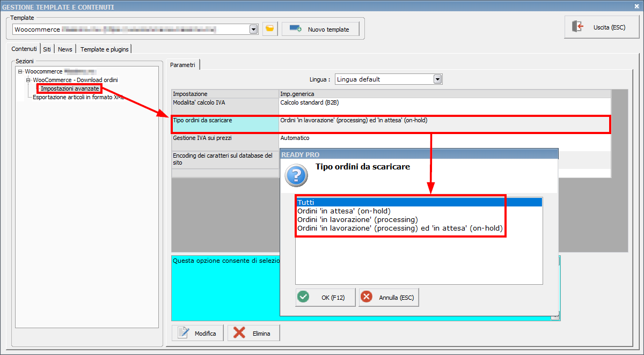Select WooCommerce - Download ordini tree item
644x355 pixels.
(75, 80)
